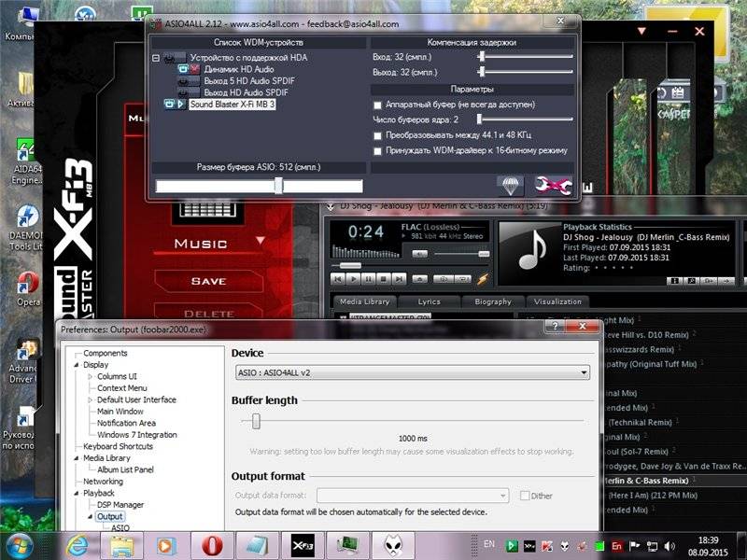Click the orange lightning bolt icon
Image resolution: width=747 pixels, height=560 pixels.
pyautogui.click(x=483, y=279)
